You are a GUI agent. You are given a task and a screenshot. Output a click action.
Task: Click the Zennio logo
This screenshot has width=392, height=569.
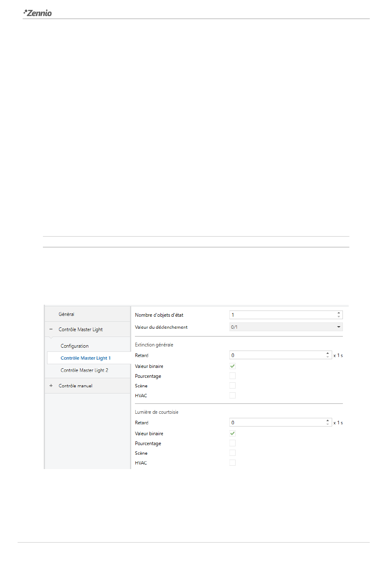(38, 13)
